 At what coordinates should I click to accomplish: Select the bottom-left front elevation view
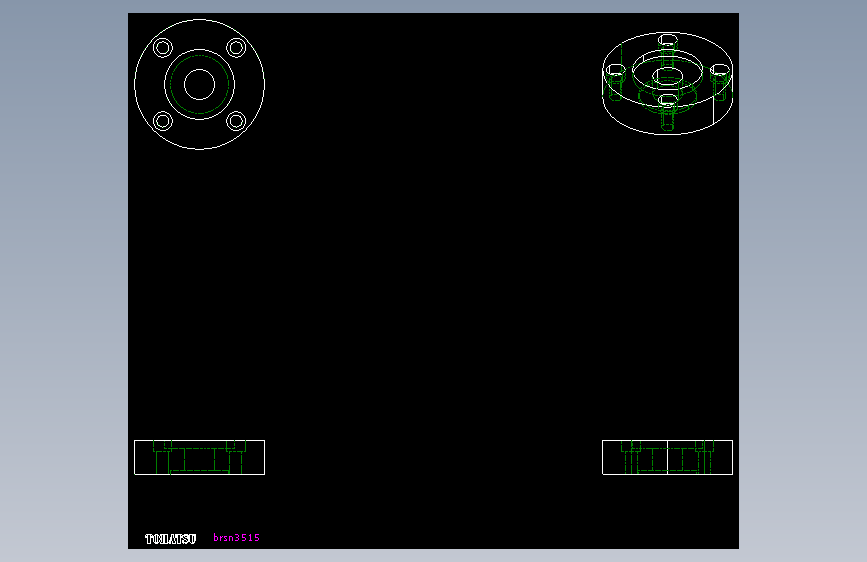(x=200, y=457)
